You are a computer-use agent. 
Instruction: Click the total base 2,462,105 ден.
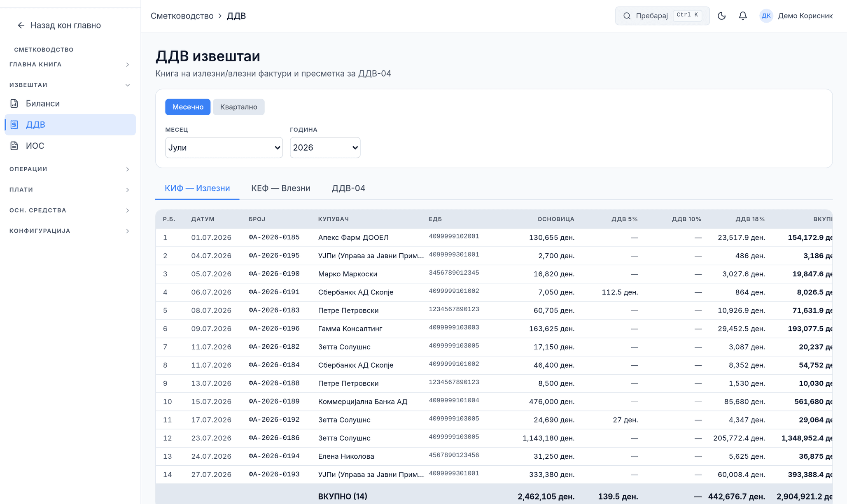546,497
